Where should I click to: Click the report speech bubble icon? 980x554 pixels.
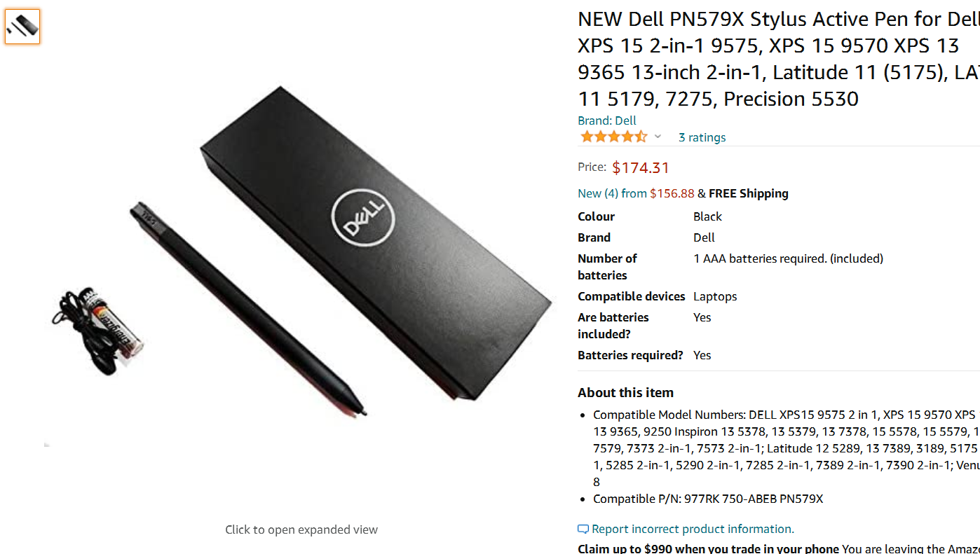583,529
